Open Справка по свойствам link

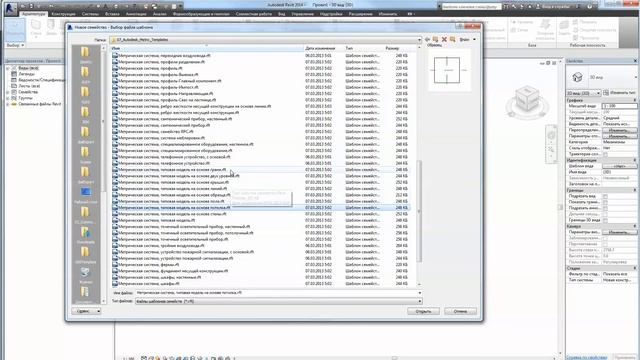coord(586,358)
